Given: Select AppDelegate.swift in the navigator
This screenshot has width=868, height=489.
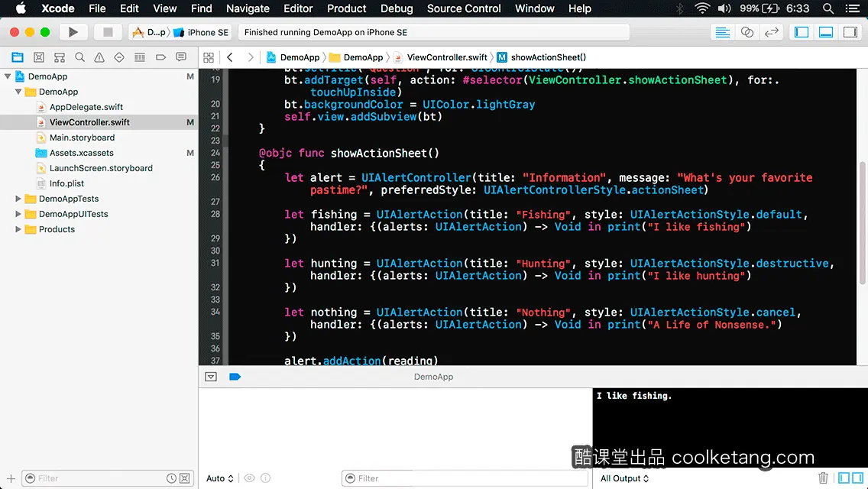Looking at the screenshot, I should [86, 107].
